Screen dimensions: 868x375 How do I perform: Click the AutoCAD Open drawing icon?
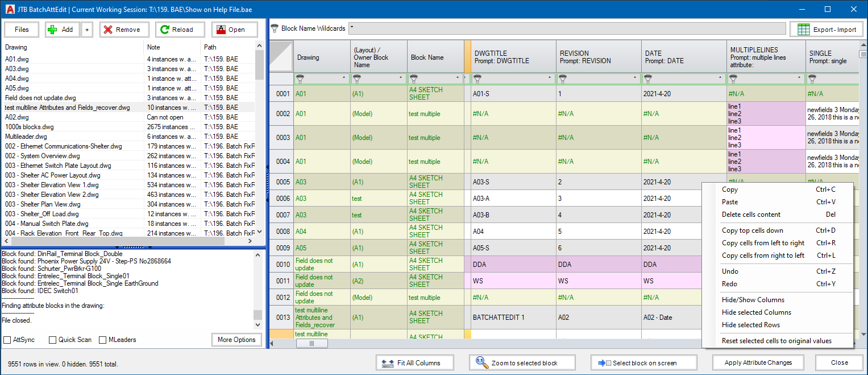(221, 30)
